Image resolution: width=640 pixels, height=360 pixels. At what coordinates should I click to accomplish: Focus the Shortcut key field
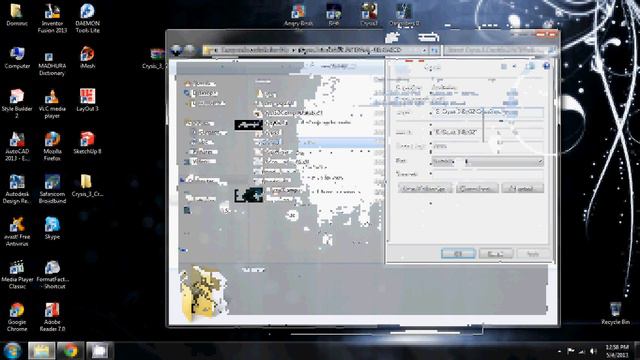487,146
